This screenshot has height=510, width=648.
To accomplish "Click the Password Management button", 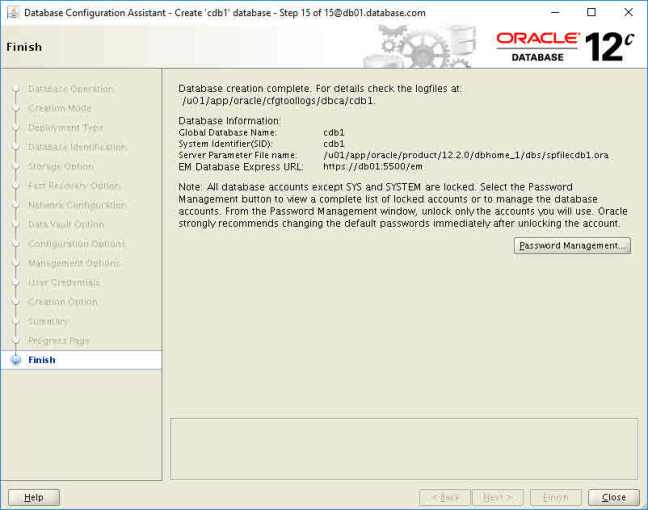I will 572,246.
